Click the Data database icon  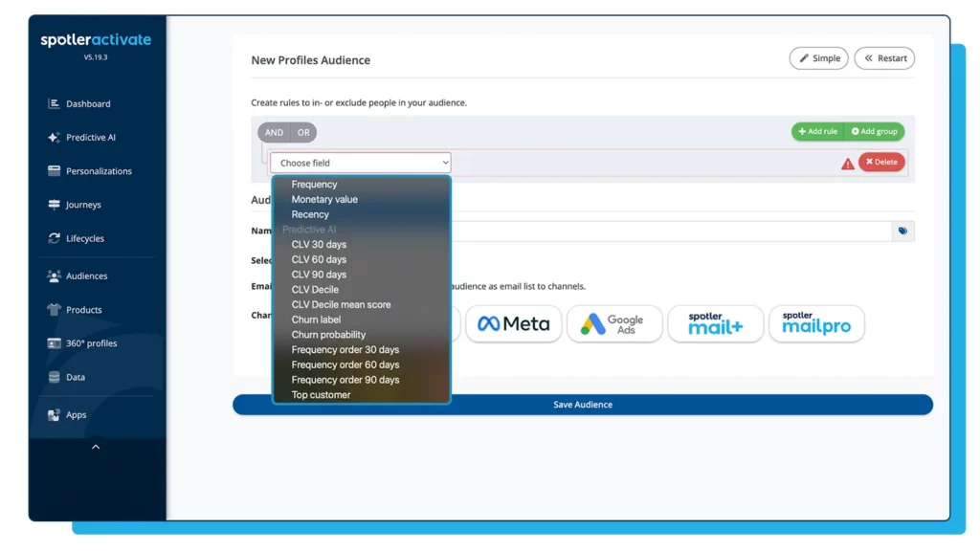[56, 376]
